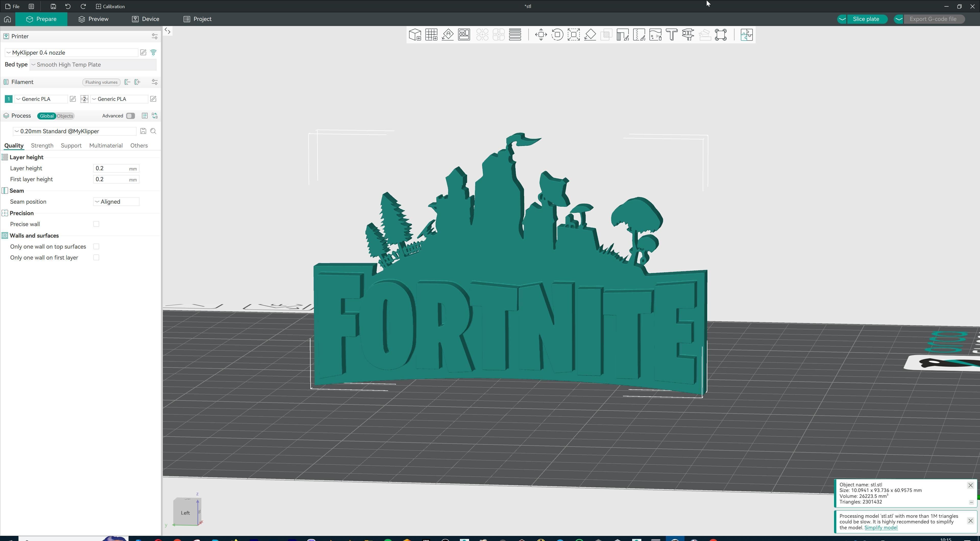Viewport: 980px width, 541px height.
Task: Open the Multimaterial settings tab
Action: pos(106,146)
